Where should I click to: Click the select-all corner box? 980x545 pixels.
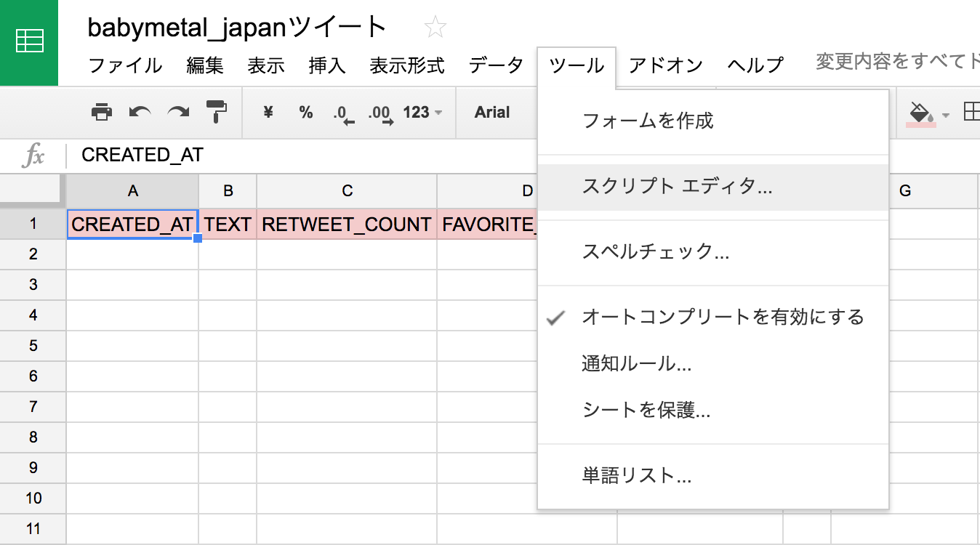click(x=33, y=191)
